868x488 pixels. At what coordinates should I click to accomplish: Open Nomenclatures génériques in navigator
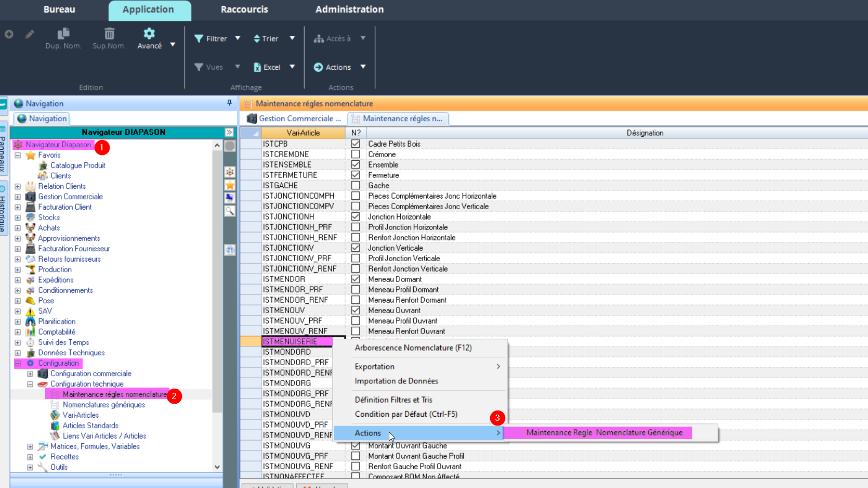(104, 405)
